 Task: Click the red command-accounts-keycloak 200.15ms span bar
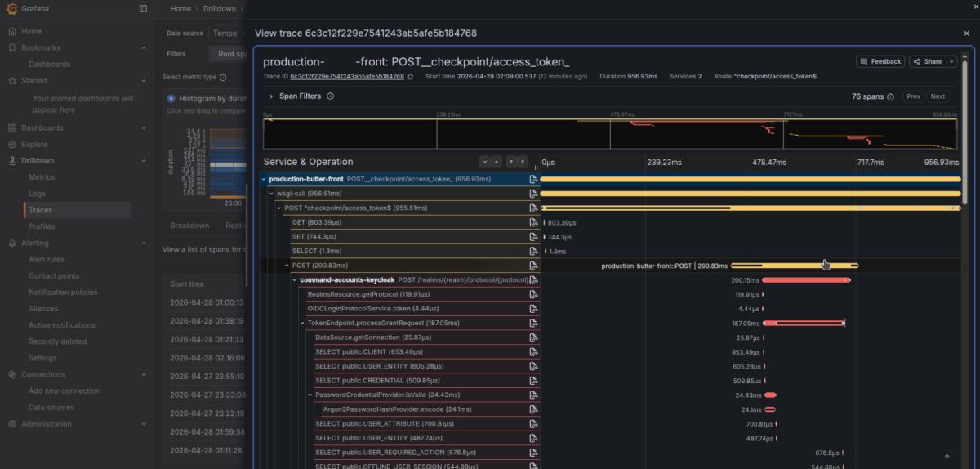(806, 280)
